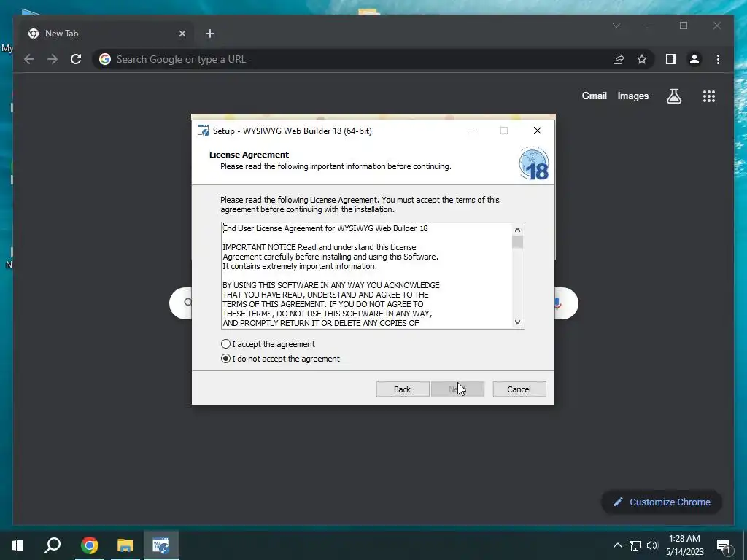Click the Search Labs flask icon

[x=673, y=96]
